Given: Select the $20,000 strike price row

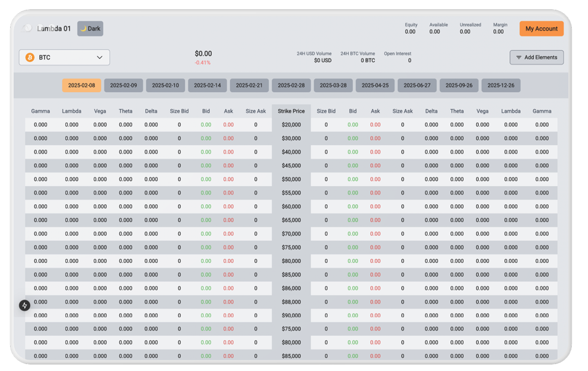Looking at the screenshot, I should (x=291, y=125).
